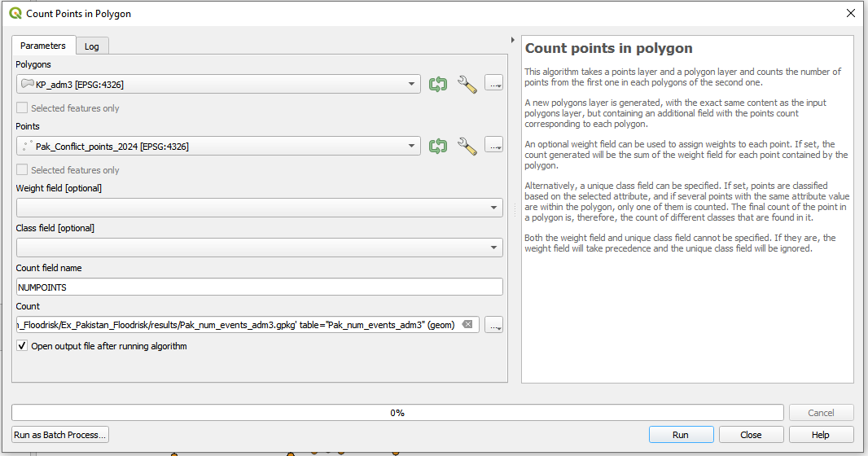This screenshot has width=868, height=456.
Task: Switch to the Log tab
Action: tap(92, 46)
